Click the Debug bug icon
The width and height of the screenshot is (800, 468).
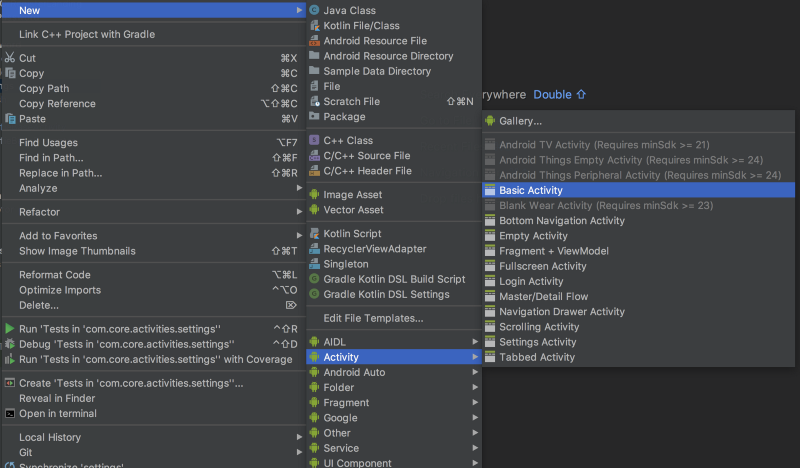click(x=10, y=344)
